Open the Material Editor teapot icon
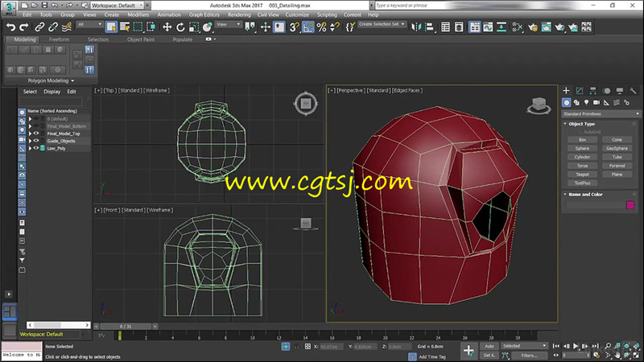Viewport: 644px width, 362px height. click(517, 27)
